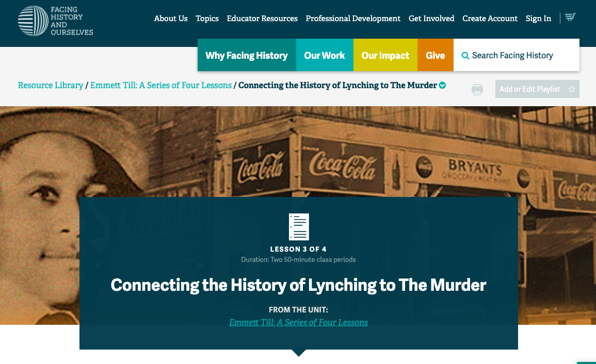This screenshot has height=364, width=596.
Task: Click the Add or Edit Playlist button
Action: tap(529, 89)
